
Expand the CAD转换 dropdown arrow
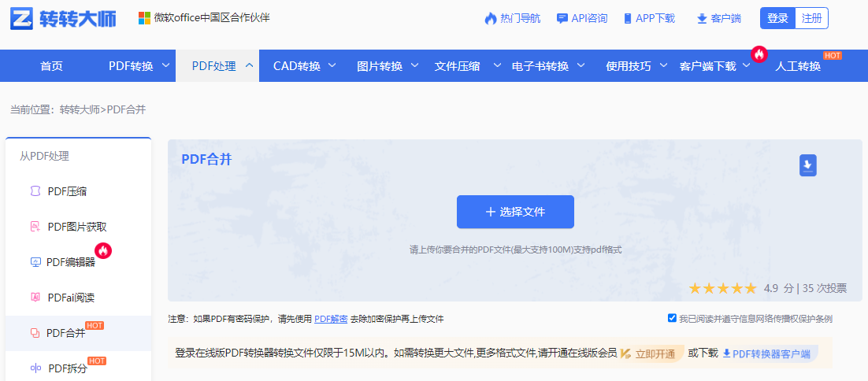[332, 65]
